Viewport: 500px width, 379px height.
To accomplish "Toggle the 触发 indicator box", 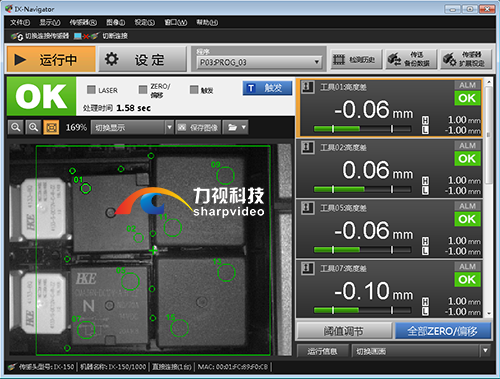I will (x=194, y=89).
